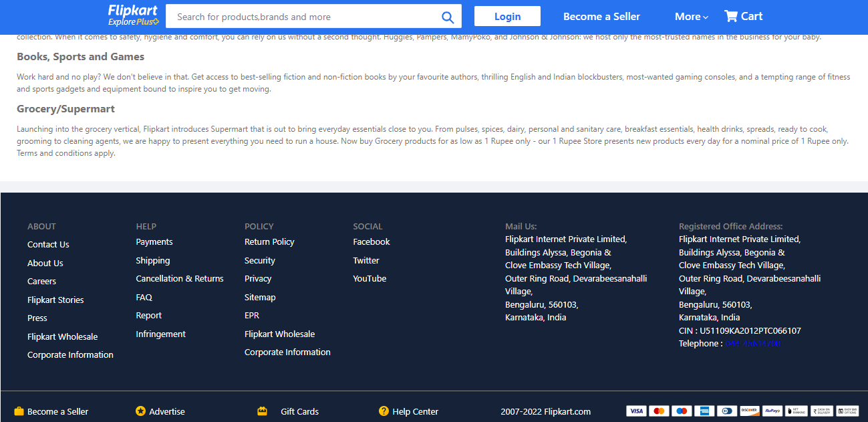Open the EPR link

pos(252,316)
